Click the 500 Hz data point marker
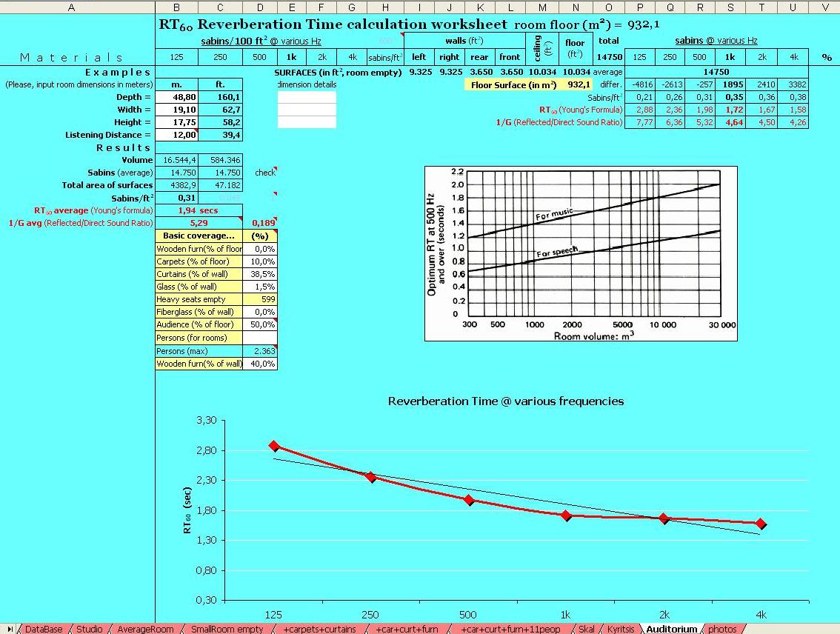 click(x=469, y=500)
